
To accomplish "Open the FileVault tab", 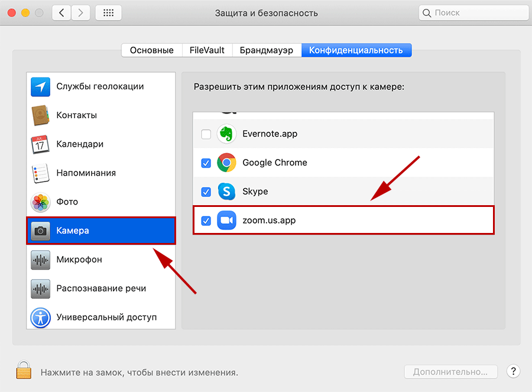I will tap(207, 50).
